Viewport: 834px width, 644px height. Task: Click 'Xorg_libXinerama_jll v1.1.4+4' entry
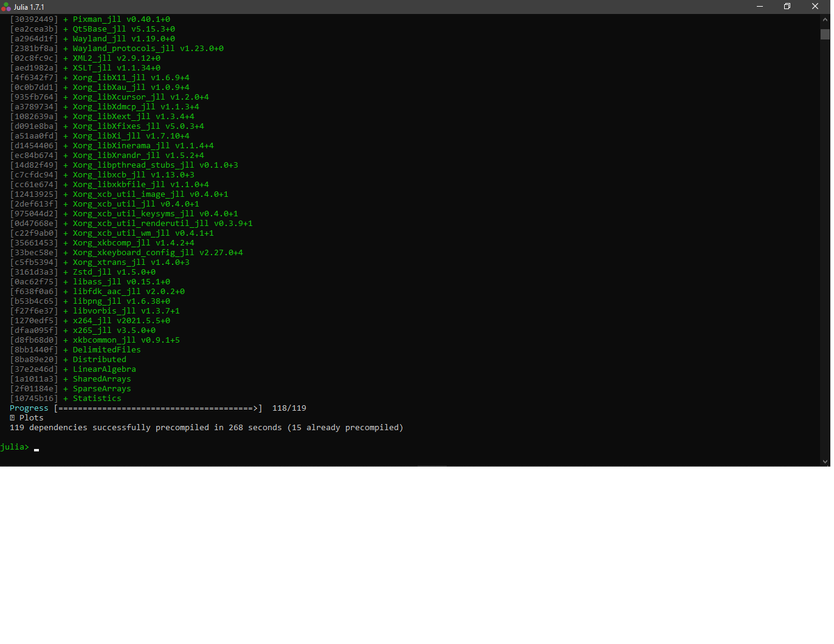[143, 146]
